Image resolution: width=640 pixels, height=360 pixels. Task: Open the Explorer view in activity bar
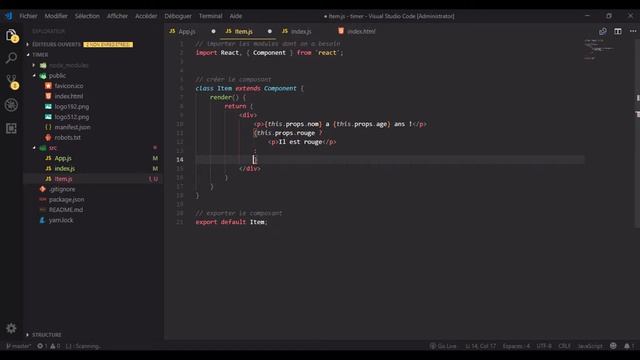pyautogui.click(x=11, y=35)
